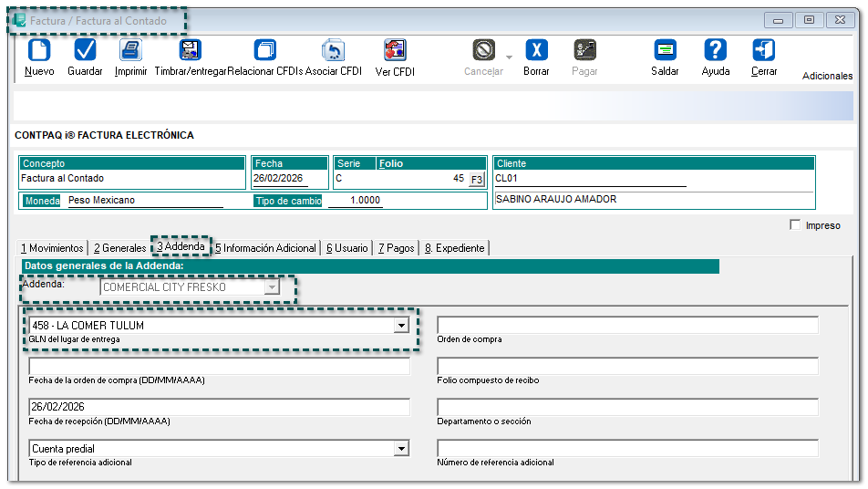Click the Orden de compra field
The width and height of the screenshot is (868, 489).
tap(627, 326)
